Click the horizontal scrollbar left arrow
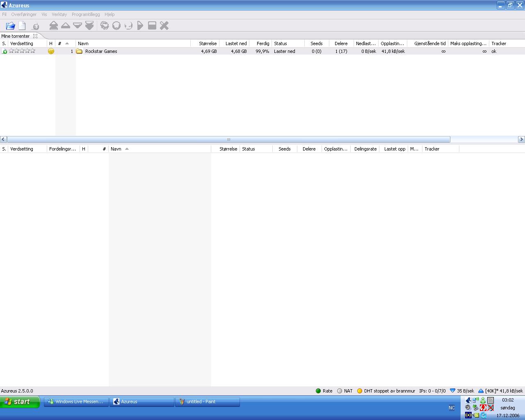Image resolution: width=525 pixels, height=420 pixels. 3,139
